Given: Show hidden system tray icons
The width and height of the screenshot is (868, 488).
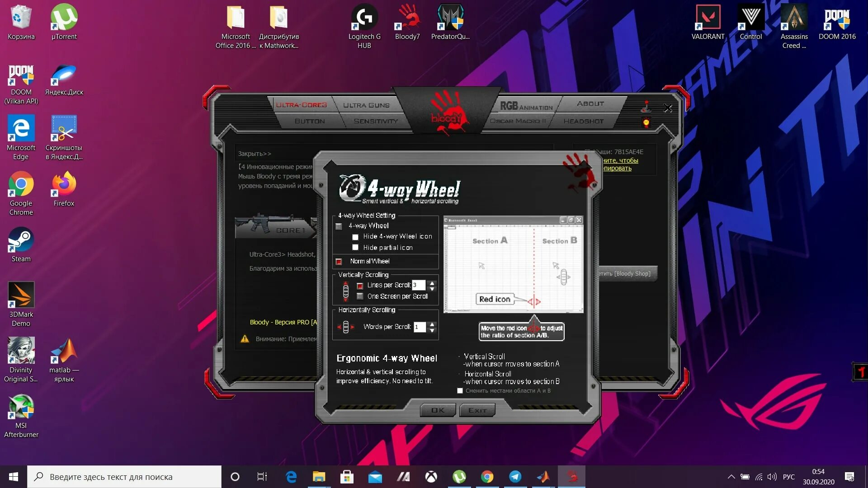Looking at the screenshot, I should pyautogui.click(x=731, y=477).
